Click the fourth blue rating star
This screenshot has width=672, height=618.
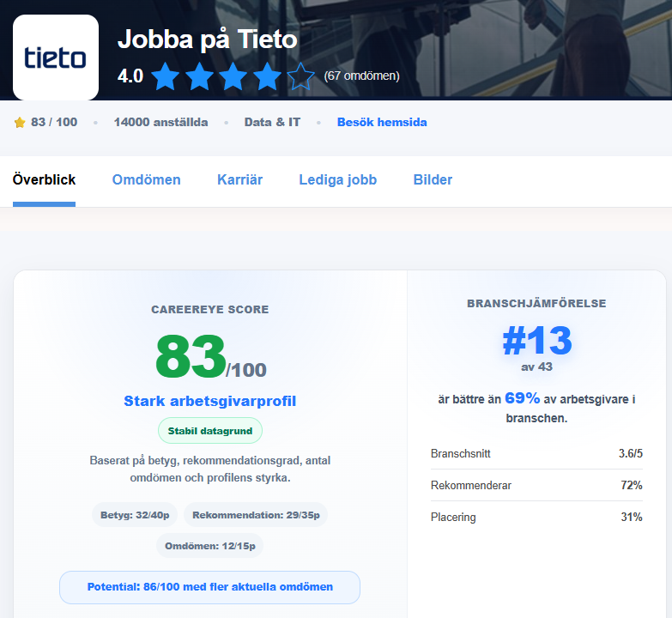click(x=267, y=76)
